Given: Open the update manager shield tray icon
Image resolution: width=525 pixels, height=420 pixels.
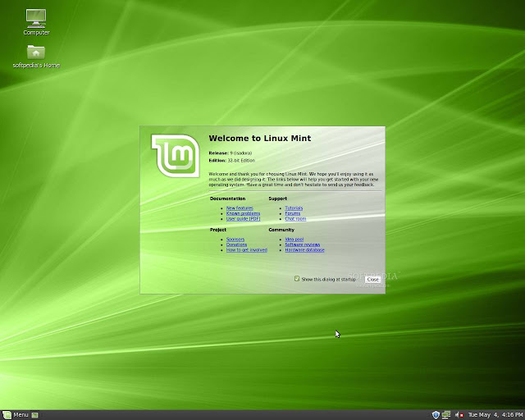Looking at the screenshot, I should point(436,415).
